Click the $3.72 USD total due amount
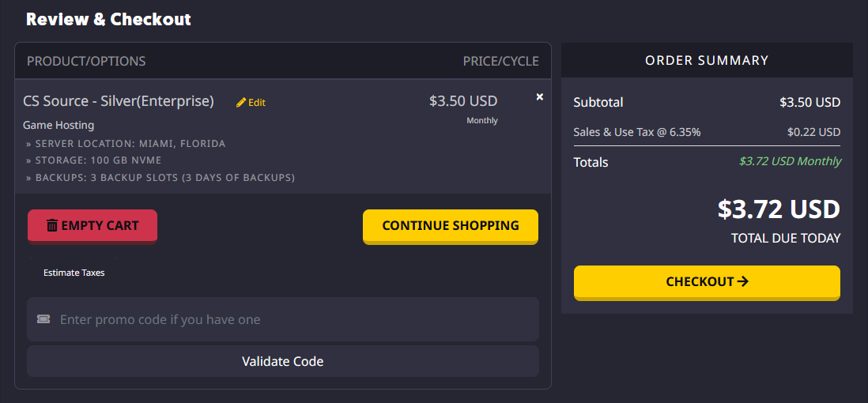The width and height of the screenshot is (868, 403). 779,209
